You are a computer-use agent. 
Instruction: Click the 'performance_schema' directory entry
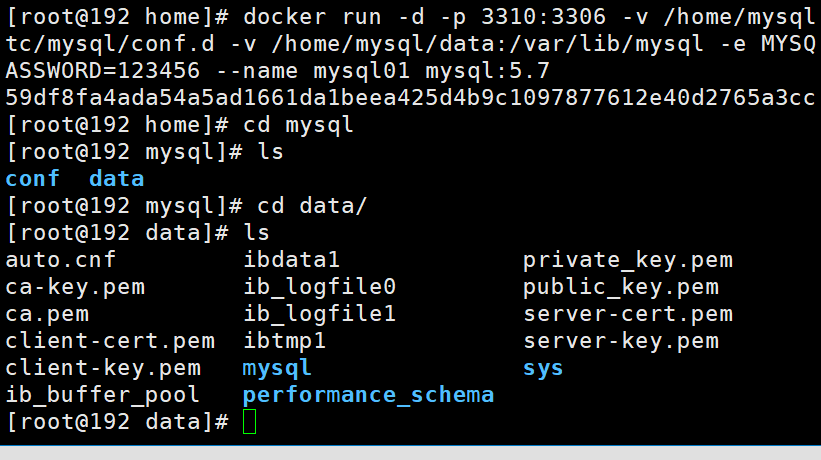pos(368,395)
